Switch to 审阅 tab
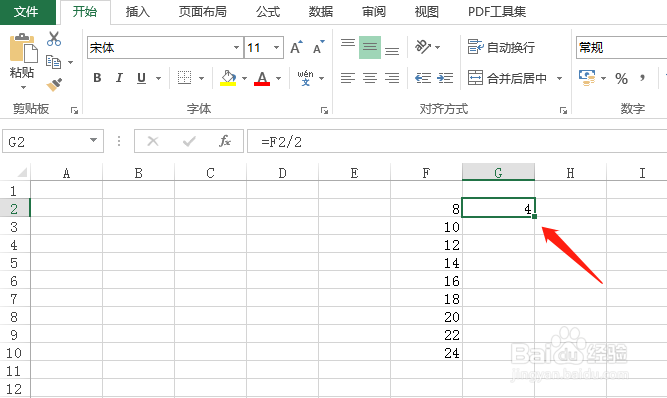 point(374,12)
